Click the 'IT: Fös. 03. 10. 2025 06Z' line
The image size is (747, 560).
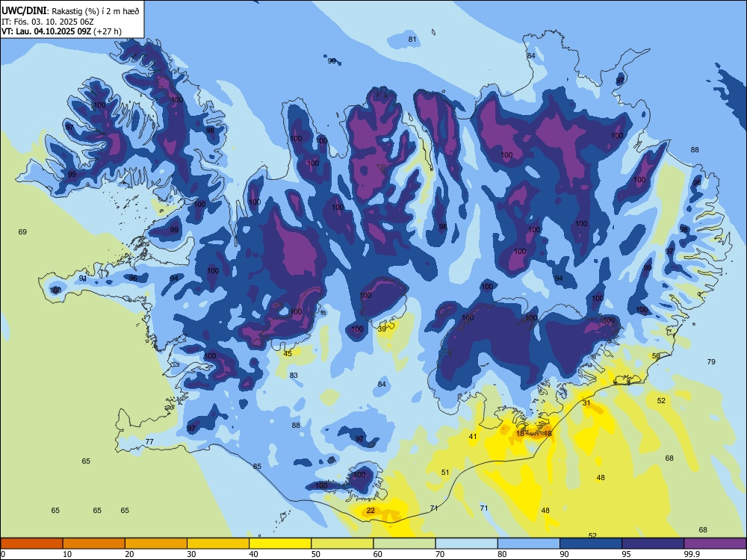48,22
